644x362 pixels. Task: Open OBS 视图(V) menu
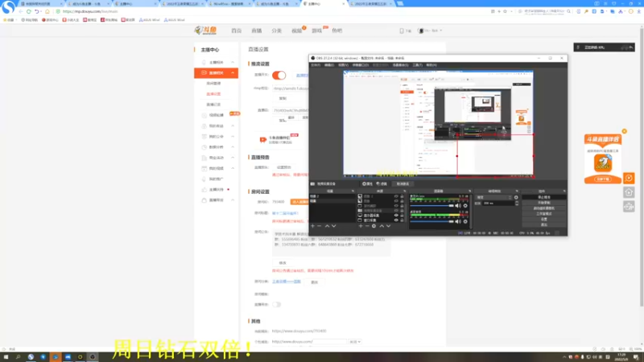(344, 65)
